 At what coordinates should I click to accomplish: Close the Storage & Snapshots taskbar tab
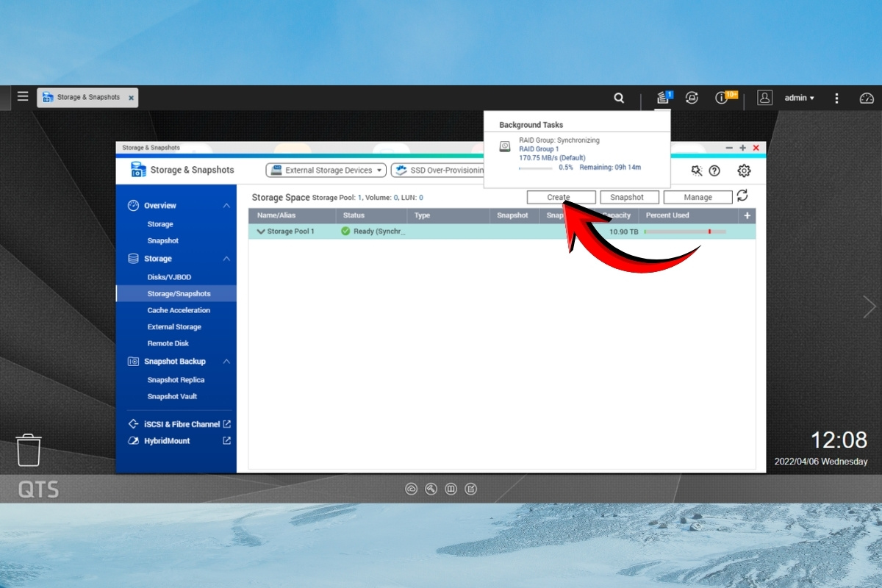point(131,97)
